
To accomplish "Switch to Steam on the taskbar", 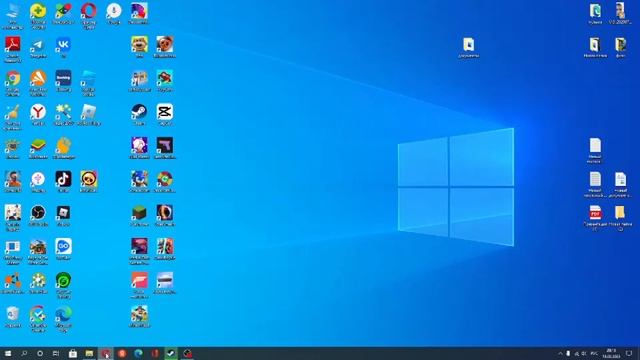I will (171, 353).
